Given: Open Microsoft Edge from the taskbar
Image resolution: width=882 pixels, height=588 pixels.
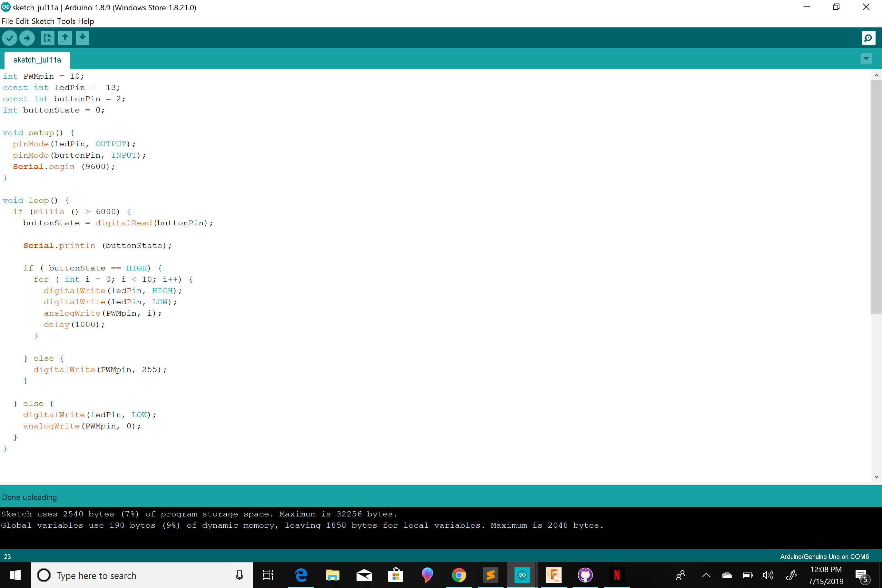Looking at the screenshot, I should pos(301,575).
